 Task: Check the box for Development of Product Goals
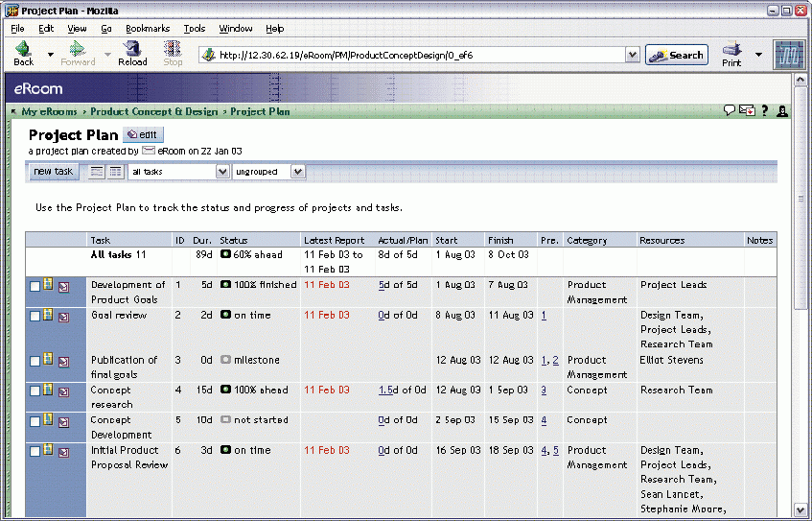point(35,286)
